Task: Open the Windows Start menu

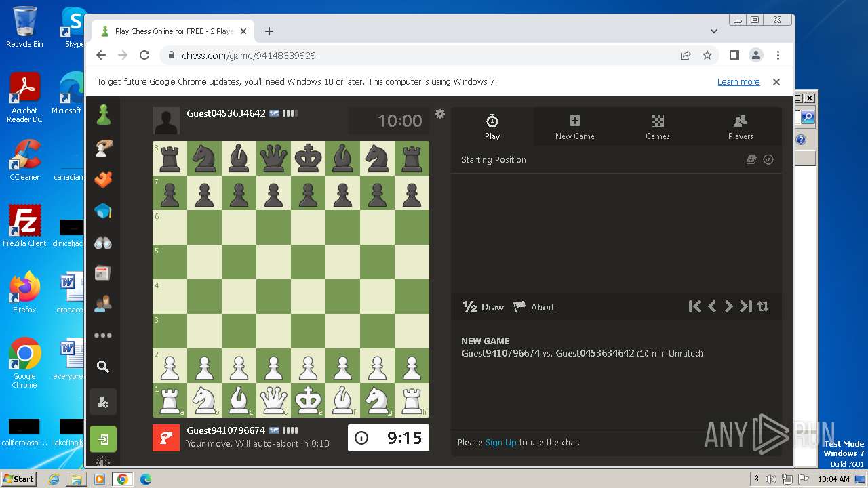Action: point(19,479)
